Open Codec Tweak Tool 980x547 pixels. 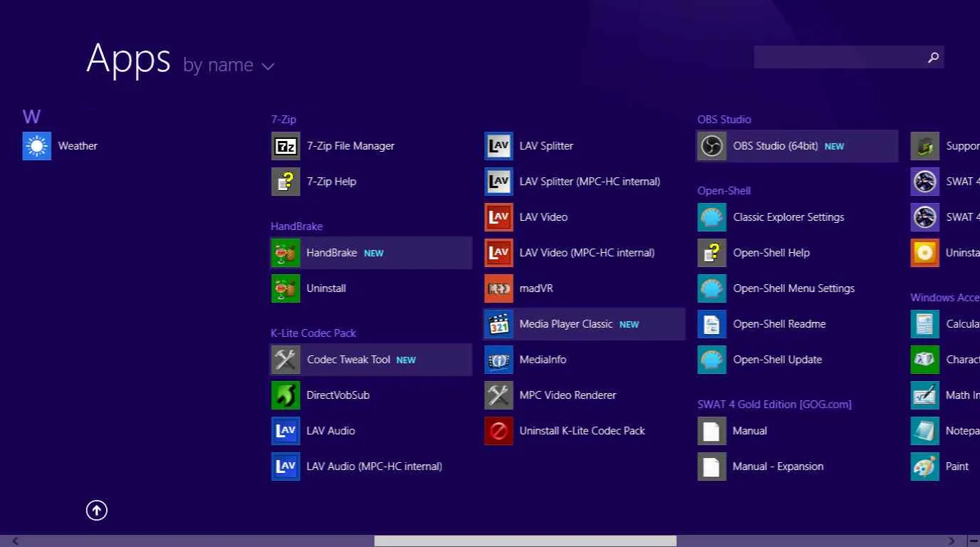click(x=371, y=360)
